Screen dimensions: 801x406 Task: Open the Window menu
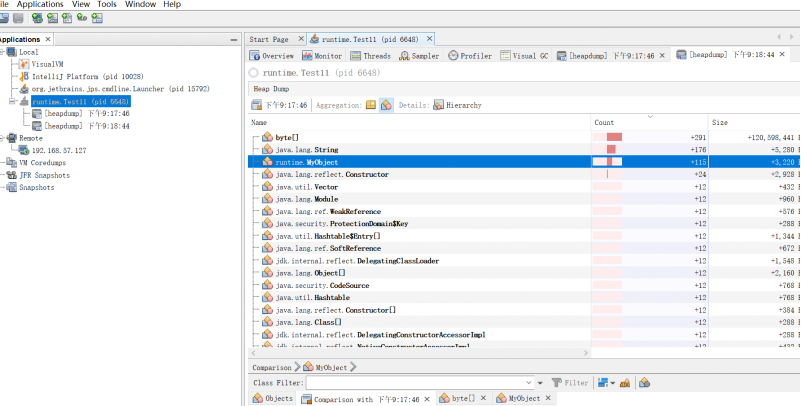(x=140, y=4)
